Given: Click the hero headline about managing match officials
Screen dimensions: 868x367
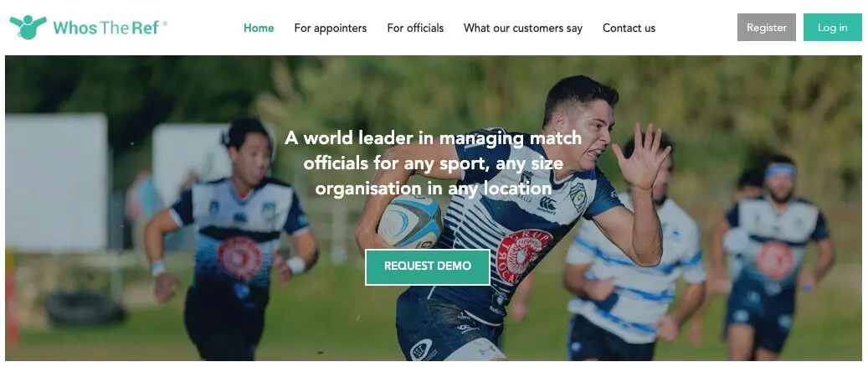Looking at the screenshot, I should (x=434, y=163).
